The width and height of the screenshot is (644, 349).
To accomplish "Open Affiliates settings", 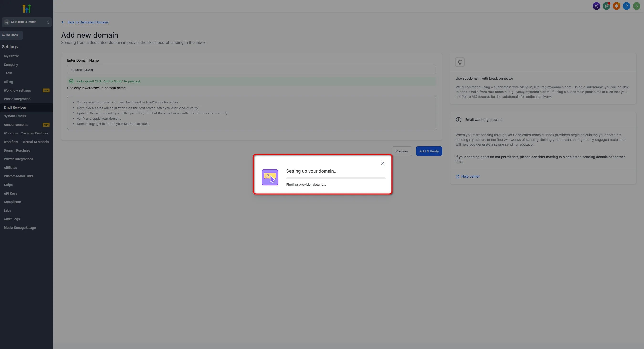I will tap(26, 168).
